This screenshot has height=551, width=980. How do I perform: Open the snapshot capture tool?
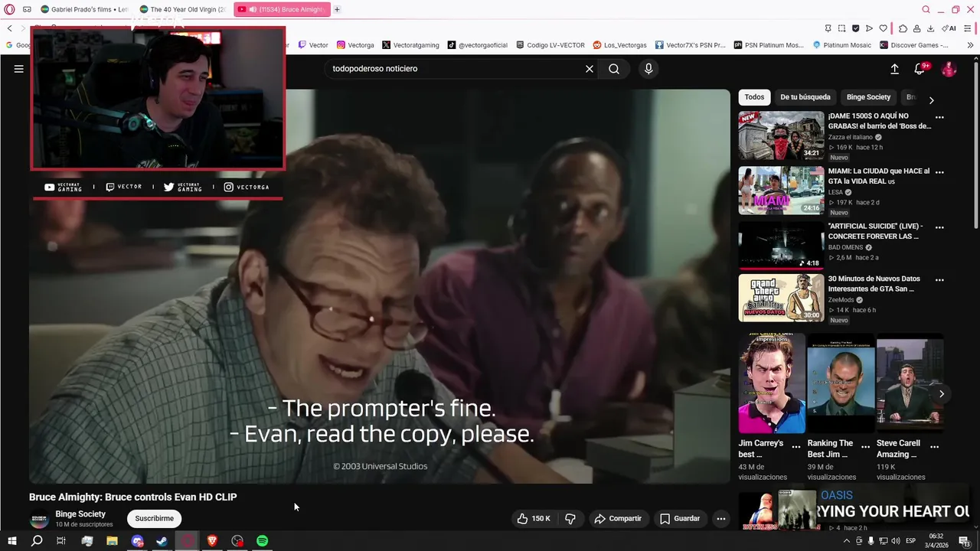coord(841,28)
